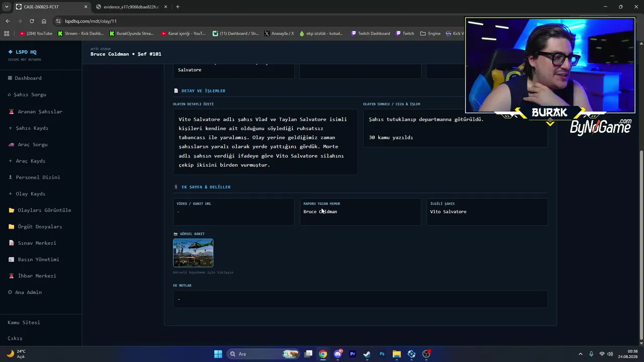This screenshot has width=644, height=362.
Task: Go to Sınav Merkezi
Action: [x=33, y=243]
